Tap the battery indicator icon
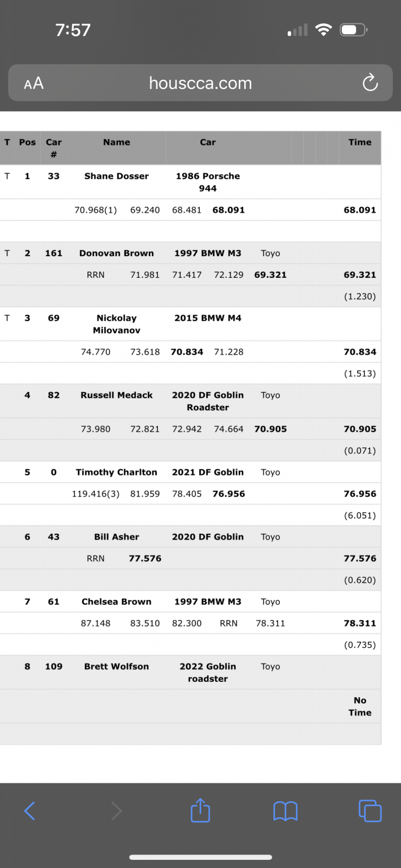This screenshot has width=401, height=868. (354, 30)
